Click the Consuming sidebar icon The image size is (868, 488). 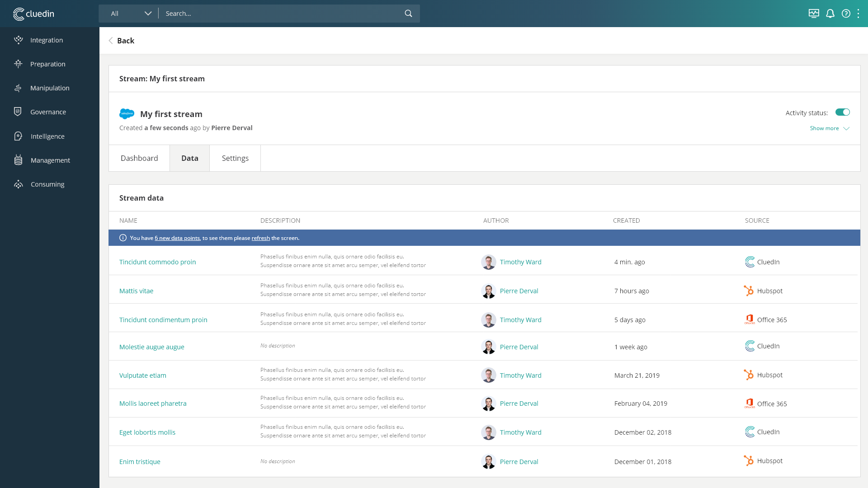[18, 184]
